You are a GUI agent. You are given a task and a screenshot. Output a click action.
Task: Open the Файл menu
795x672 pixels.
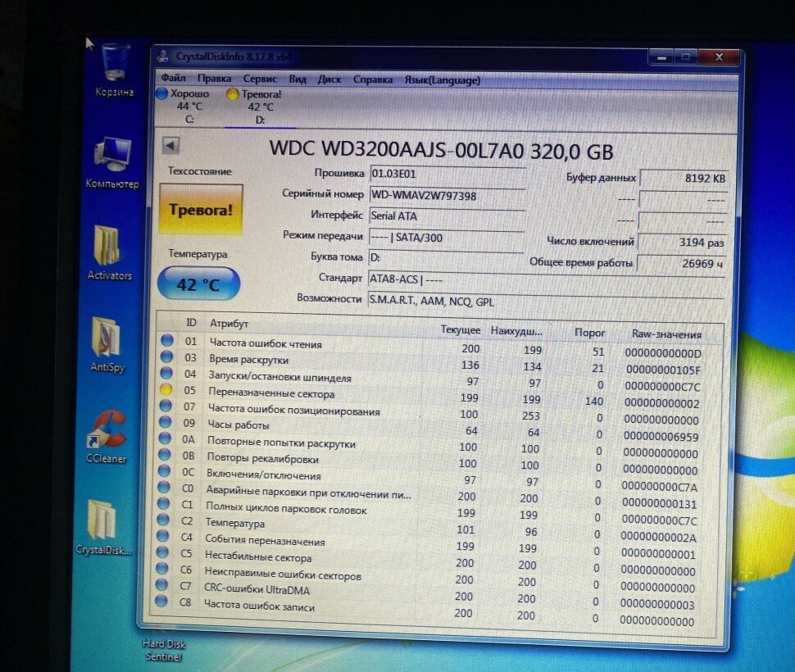coord(173,78)
